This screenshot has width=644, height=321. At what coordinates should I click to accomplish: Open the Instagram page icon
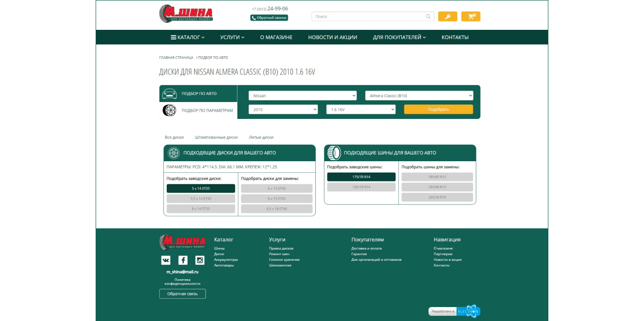pyautogui.click(x=200, y=260)
